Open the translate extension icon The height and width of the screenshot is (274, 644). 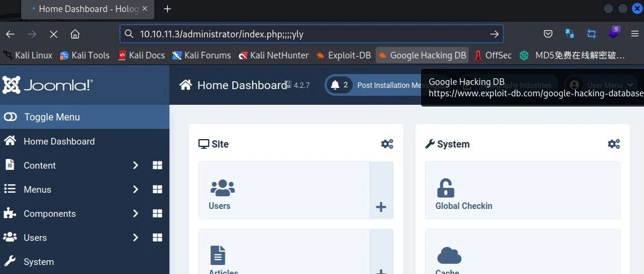(x=570, y=34)
